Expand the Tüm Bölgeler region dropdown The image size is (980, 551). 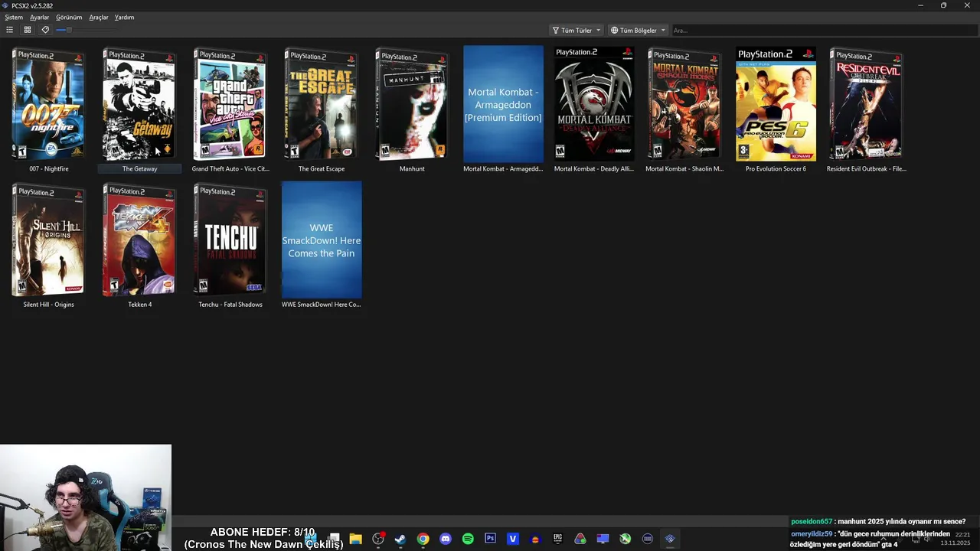coord(638,31)
